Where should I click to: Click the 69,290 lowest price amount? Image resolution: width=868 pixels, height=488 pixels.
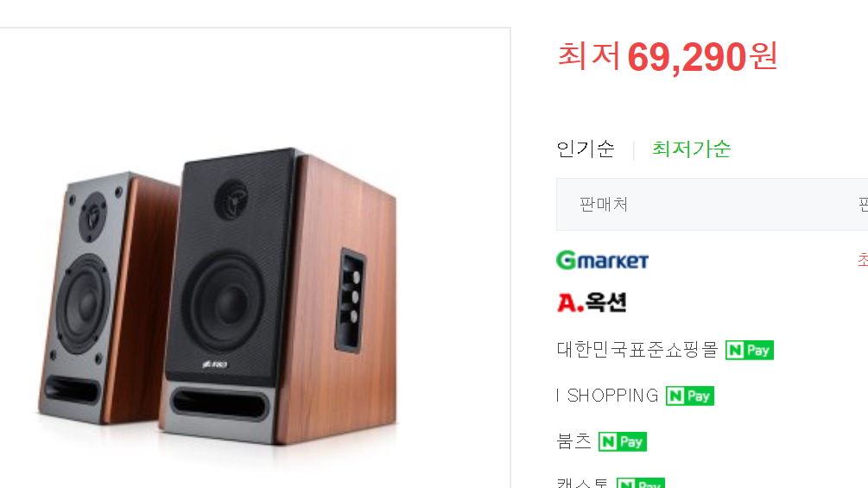(x=687, y=57)
